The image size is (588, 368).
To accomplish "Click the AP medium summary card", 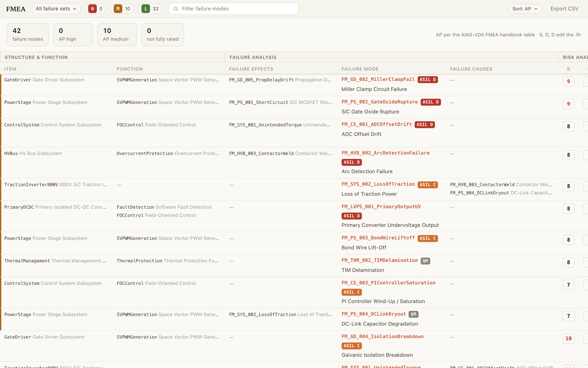I will click(117, 35).
